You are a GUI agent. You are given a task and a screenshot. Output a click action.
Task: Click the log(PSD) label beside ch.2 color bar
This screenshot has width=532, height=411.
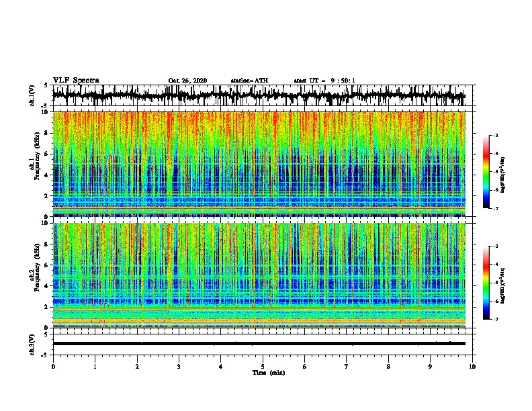503,286
